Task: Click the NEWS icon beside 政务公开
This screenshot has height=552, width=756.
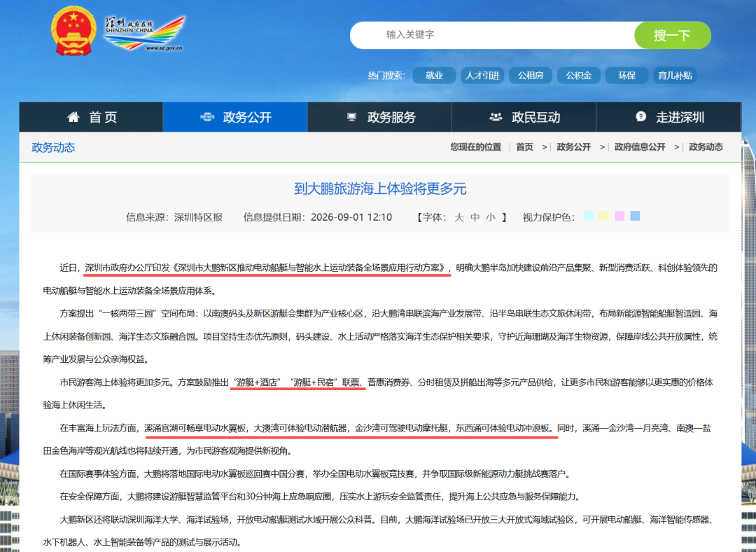Action: click(207, 117)
